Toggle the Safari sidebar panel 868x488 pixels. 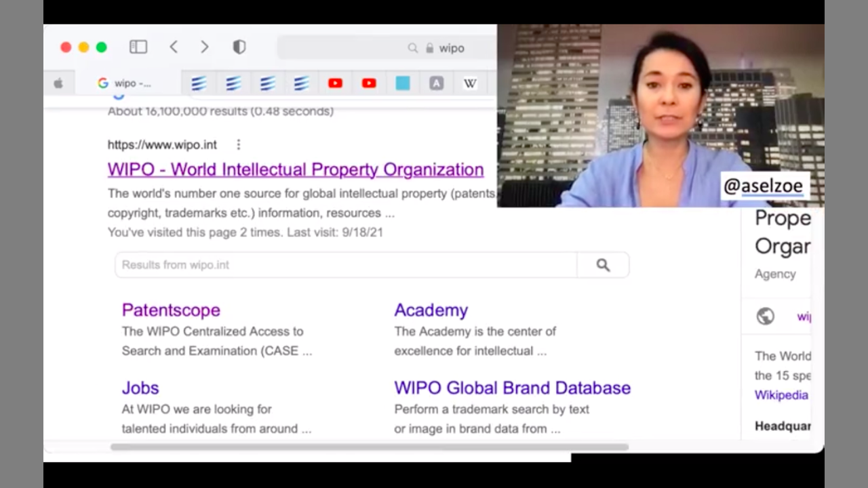(x=138, y=47)
